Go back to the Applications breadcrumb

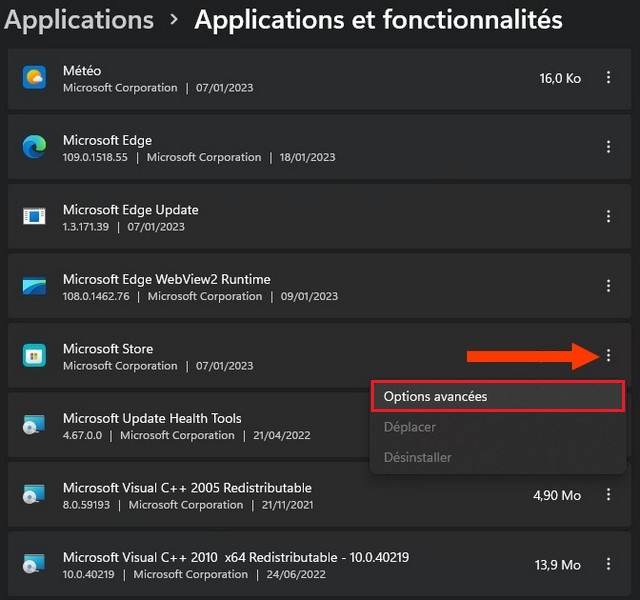pos(80,19)
